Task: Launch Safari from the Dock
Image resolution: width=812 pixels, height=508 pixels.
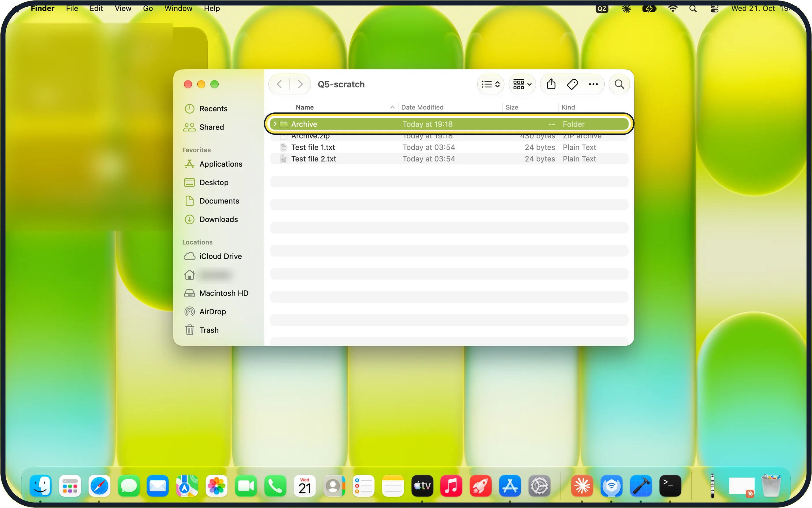Action: point(99,486)
